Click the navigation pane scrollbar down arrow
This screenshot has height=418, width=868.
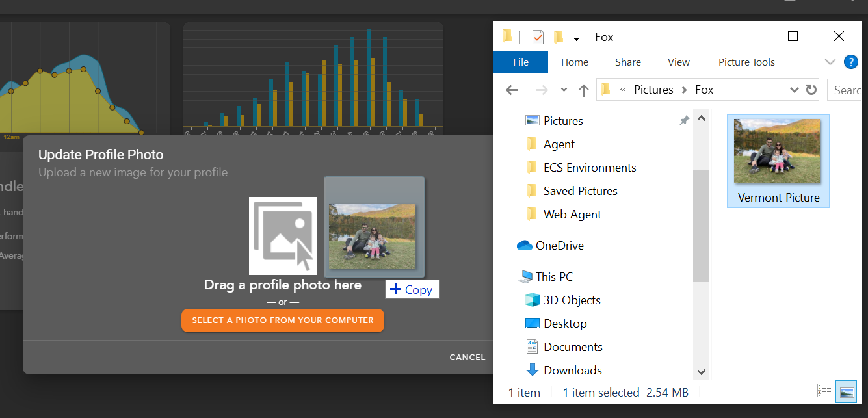[x=701, y=372]
